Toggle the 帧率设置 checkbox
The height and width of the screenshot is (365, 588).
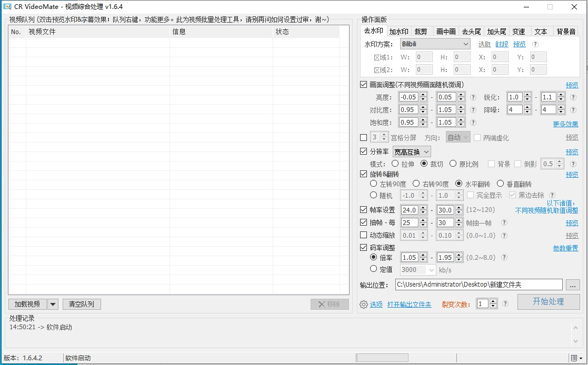[363, 210]
